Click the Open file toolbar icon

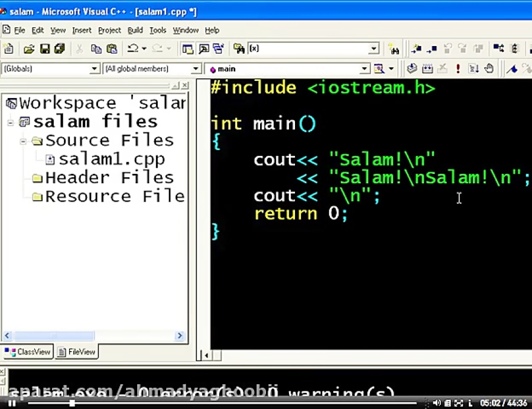coord(28,49)
